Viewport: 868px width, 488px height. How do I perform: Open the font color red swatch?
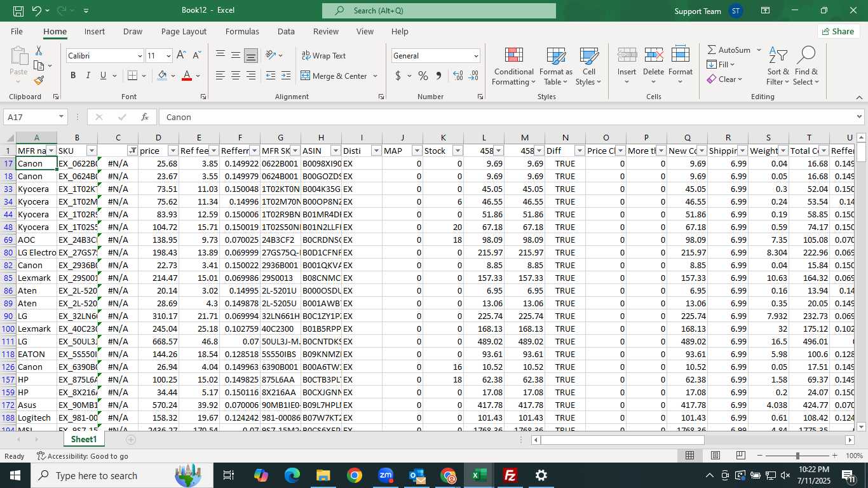coord(186,76)
